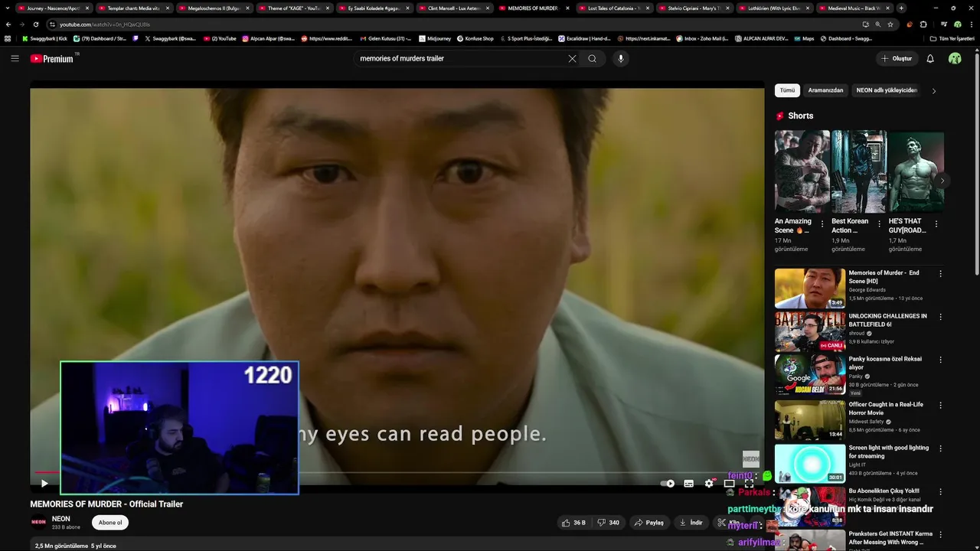Subscribe with the Abone ol button
The height and width of the screenshot is (551, 980).
pyautogui.click(x=110, y=523)
